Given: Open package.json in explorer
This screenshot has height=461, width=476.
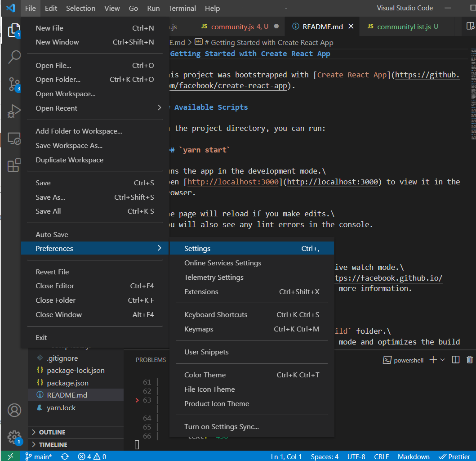Looking at the screenshot, I should (76, 383).
